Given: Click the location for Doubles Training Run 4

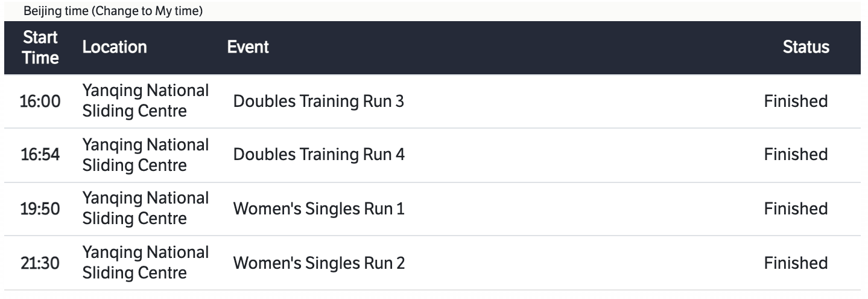Looking at the screenshot, I should (x=145, y=155).
